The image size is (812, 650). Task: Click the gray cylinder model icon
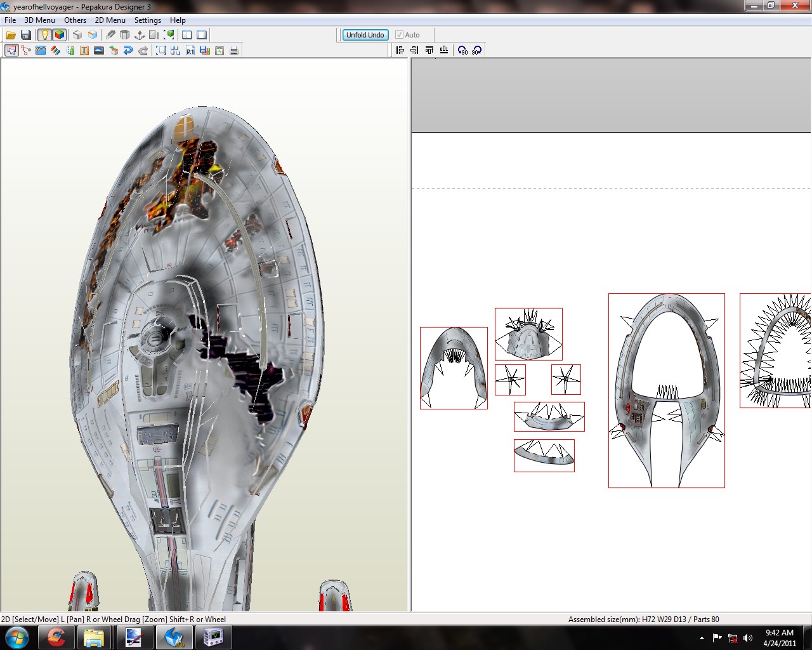click(125, 35)
